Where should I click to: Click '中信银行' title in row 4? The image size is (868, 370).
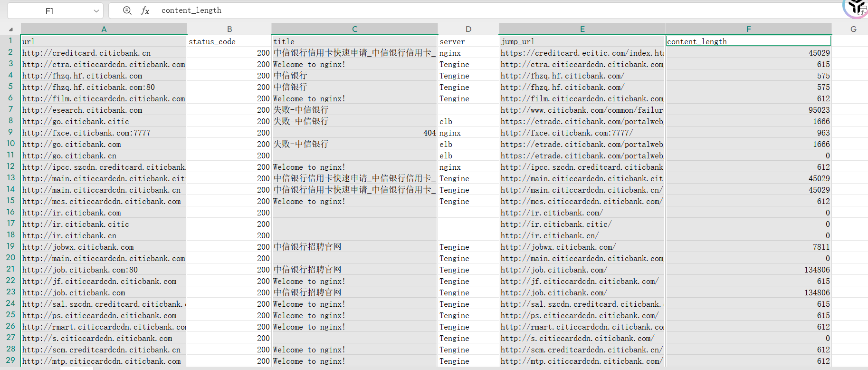coord(354,76)
